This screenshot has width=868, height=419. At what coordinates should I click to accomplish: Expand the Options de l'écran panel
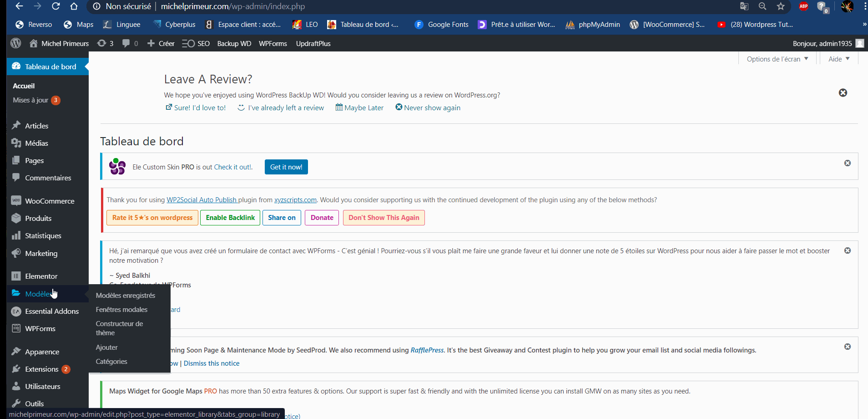tap(777, 59)
